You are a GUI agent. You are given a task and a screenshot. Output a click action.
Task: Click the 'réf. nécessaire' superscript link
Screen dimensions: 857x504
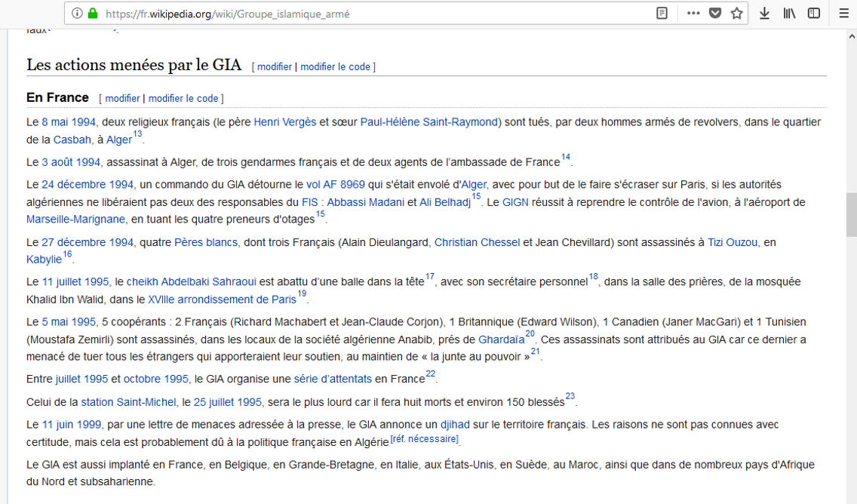(425, 439)
